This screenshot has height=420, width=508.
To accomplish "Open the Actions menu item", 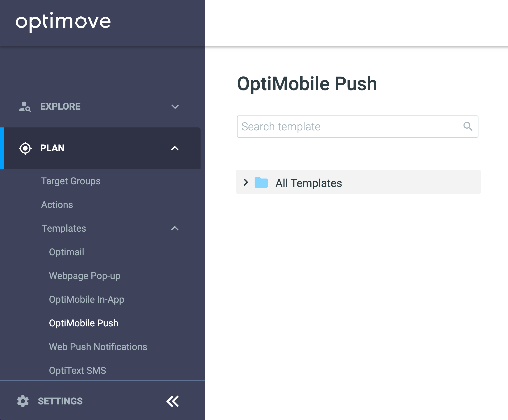I will 57,205.
